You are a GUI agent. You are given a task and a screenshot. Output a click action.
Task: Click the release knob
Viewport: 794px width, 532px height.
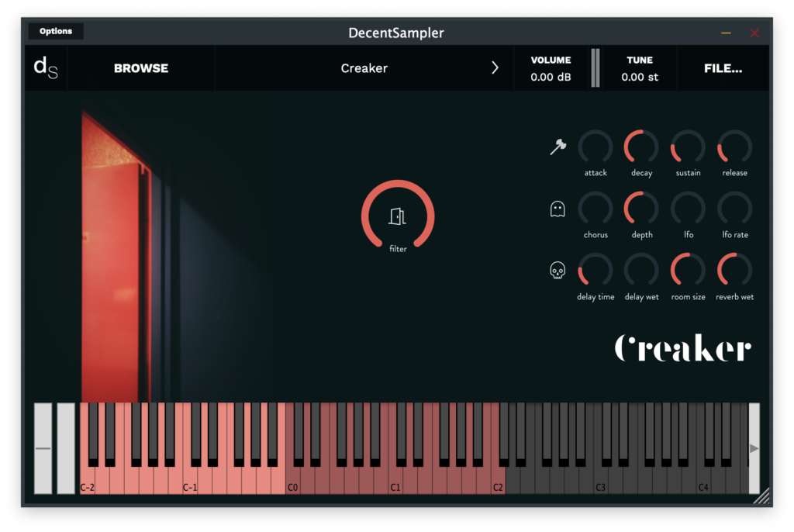735,147
